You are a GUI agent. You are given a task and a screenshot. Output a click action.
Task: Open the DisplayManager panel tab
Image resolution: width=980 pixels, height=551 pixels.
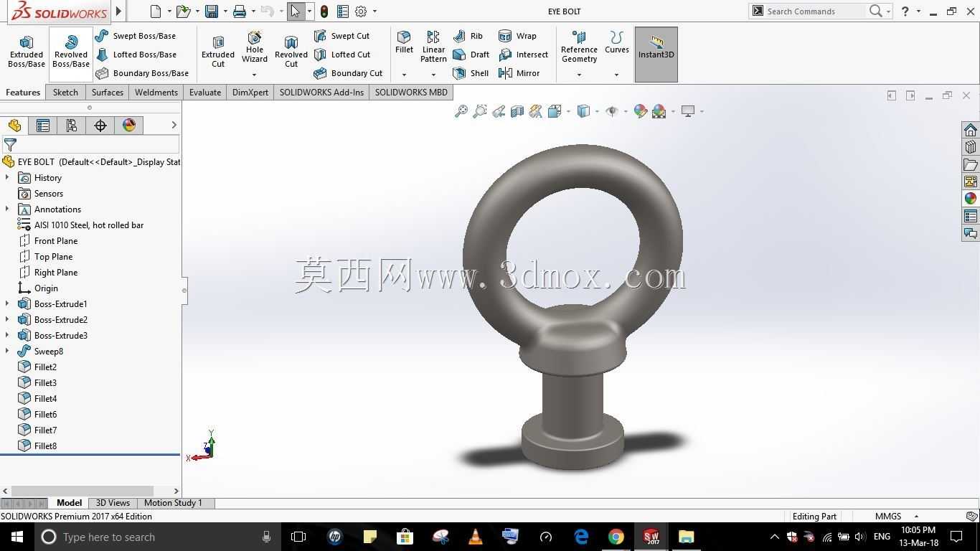[129, 126]
